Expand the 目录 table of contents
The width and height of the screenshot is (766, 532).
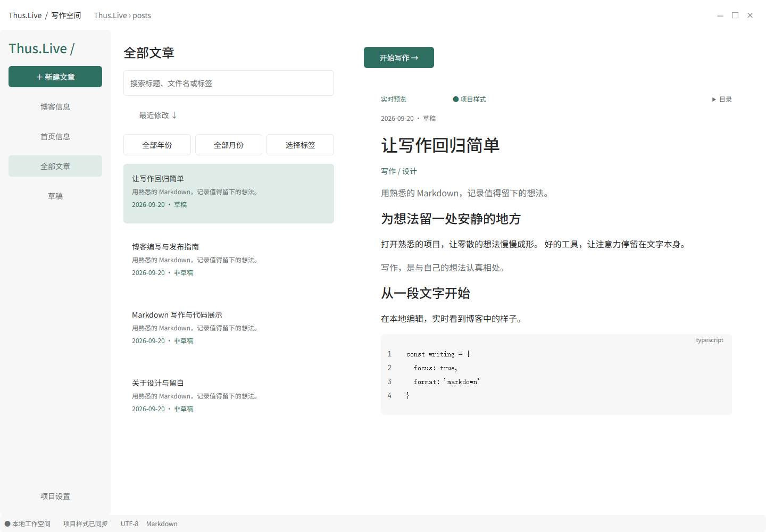[722, 99]
